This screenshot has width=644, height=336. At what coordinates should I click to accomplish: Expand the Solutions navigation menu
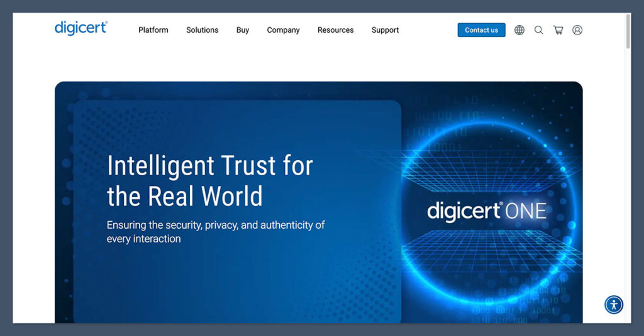pos(202,30)
